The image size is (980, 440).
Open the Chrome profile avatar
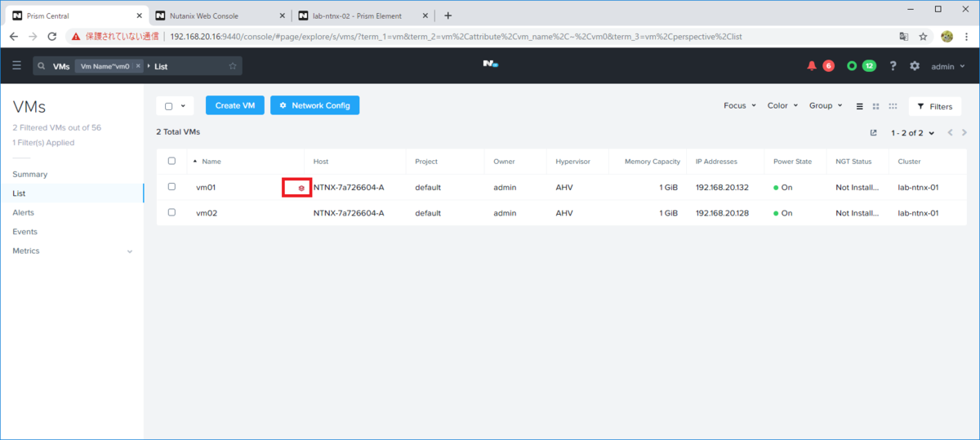click(x=947, y=37)
